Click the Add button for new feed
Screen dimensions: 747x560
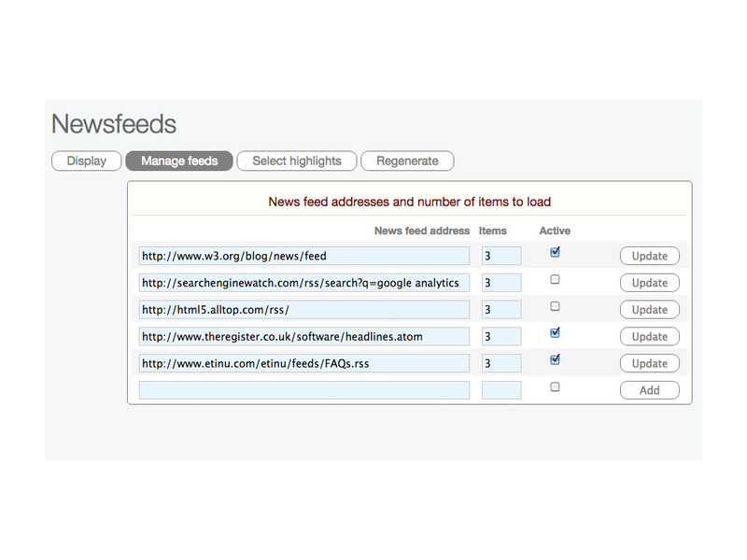[x=649, y=391]
